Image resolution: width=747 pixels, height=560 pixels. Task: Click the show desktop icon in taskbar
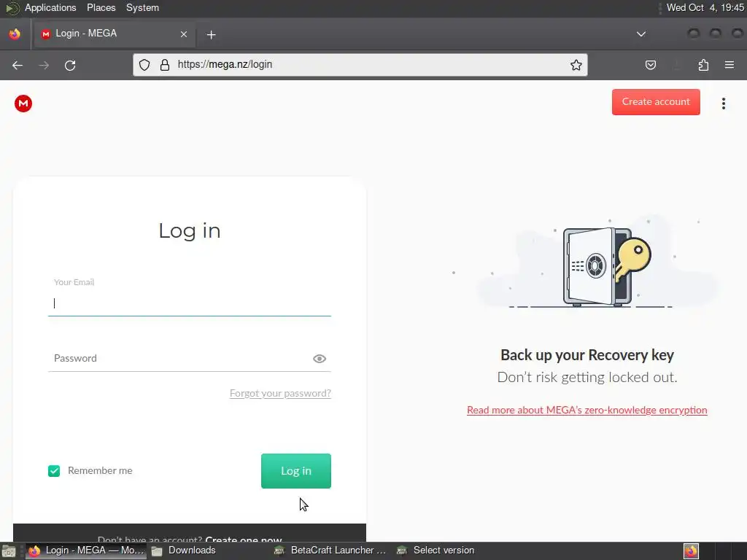tap(9, 551)
